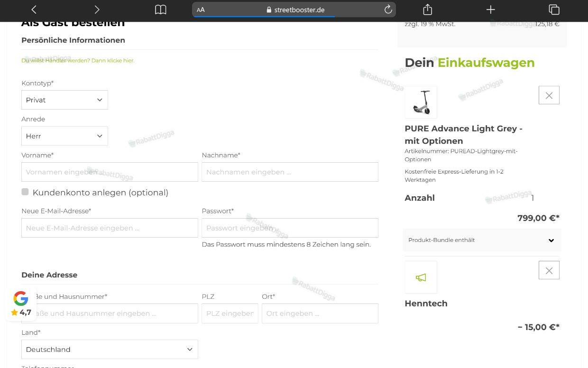The height and width of the screenshot is (368, 588).
Task: Follow the Händler werden link
Action: coord(78,60)
